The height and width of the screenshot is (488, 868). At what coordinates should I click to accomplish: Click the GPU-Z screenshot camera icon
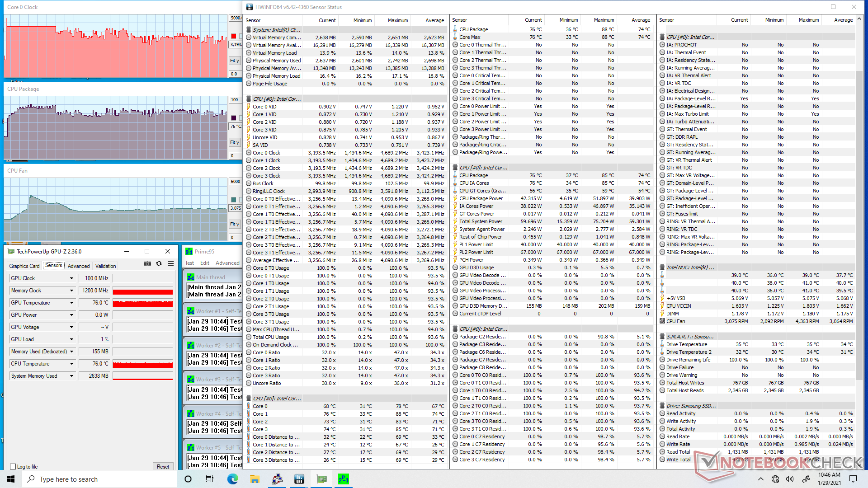coord(147,263)
